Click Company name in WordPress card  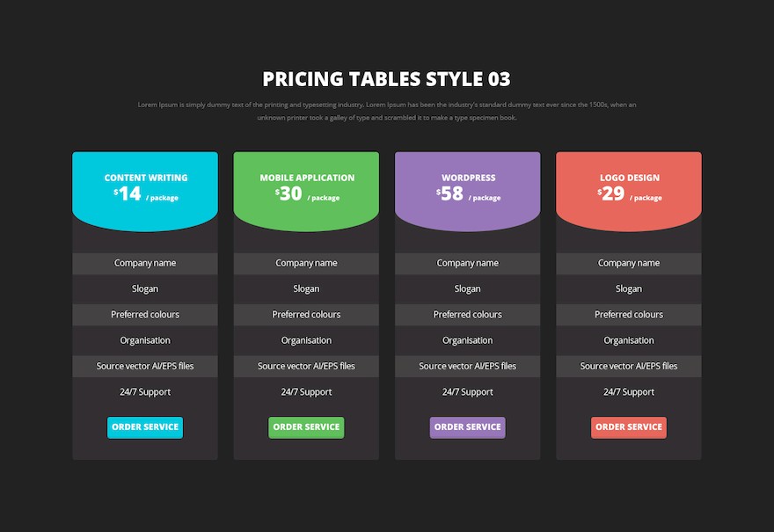pos(467,264)
